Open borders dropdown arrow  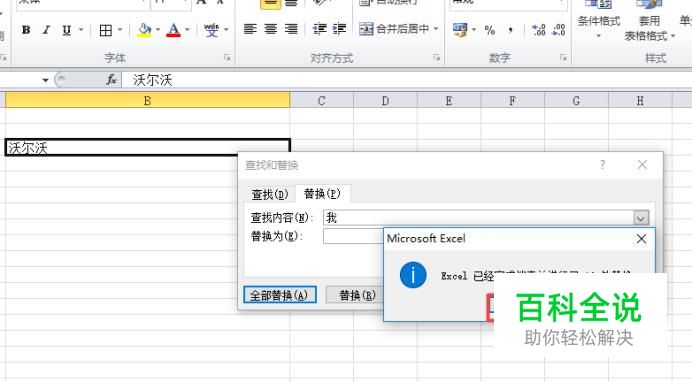tap(120, 30)
